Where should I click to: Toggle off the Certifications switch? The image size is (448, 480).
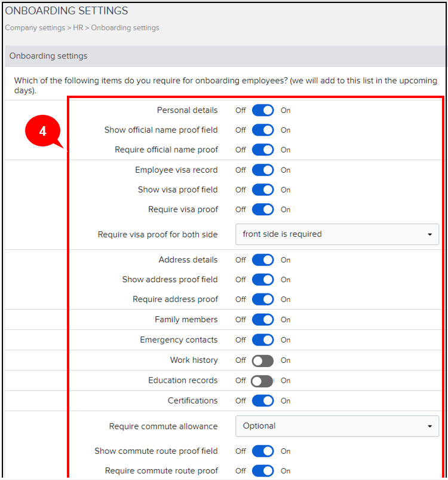262,400
